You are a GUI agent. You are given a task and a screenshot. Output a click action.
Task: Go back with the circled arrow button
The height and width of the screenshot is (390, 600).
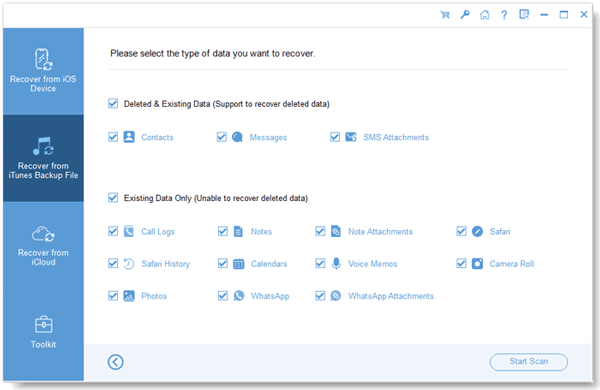(x=116, y=362)
